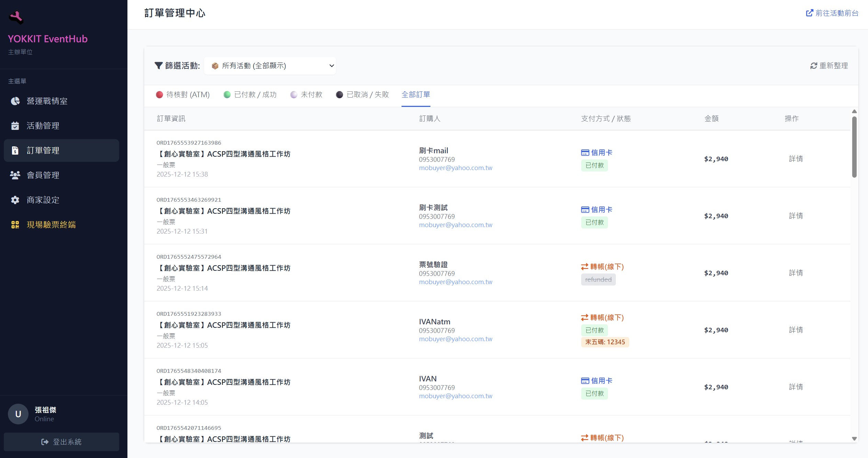Image resolution: width=868 pixels, height=458 pixels.
Task: Select the 已取消 / 失敗 status filter
Action: click(x=362, y=94)
